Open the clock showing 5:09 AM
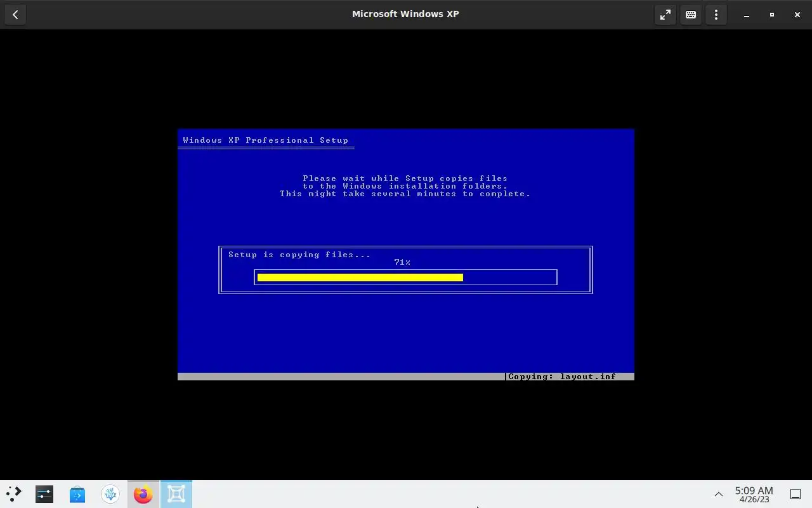Image resolution: width=812 pixels, height=508 pixels. (754, 495)
